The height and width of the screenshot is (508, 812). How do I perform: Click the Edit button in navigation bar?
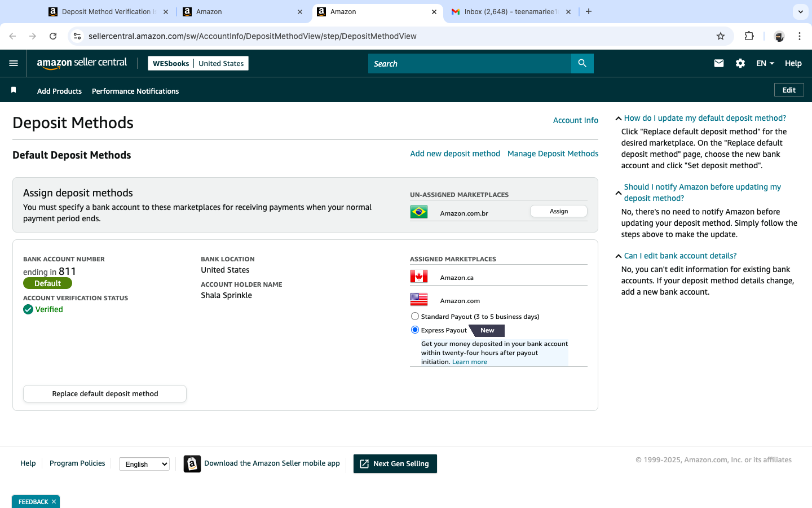(789, 90)
